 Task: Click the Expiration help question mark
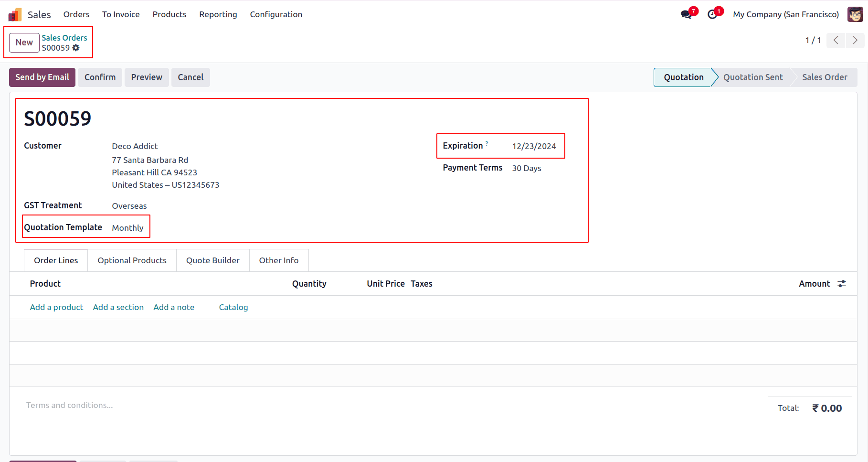click(x=487, y=143)
